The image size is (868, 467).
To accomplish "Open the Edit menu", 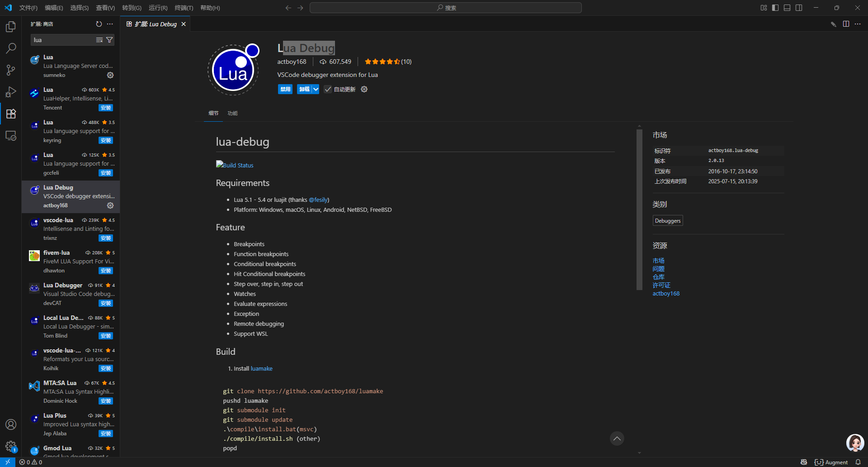I will (x=54, y=8).
